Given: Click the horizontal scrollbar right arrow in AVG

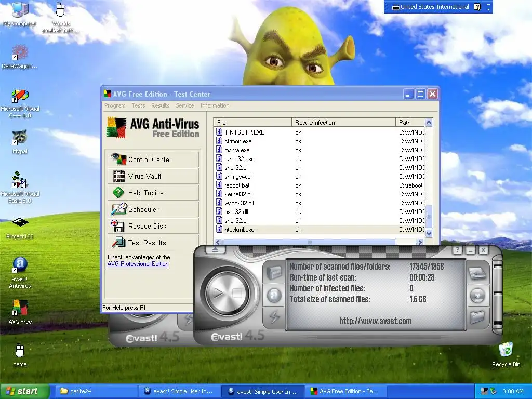Looking at the screenshot, I should [420, 242].
